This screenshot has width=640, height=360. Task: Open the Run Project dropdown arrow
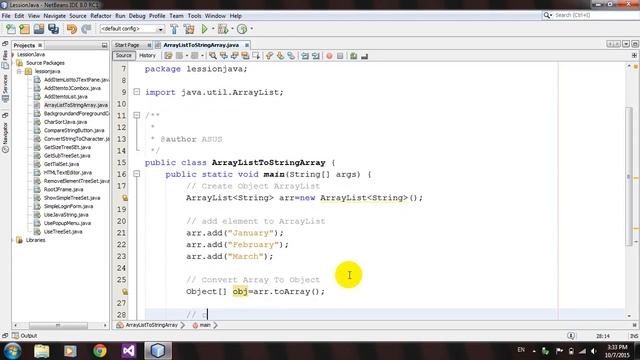212,29
